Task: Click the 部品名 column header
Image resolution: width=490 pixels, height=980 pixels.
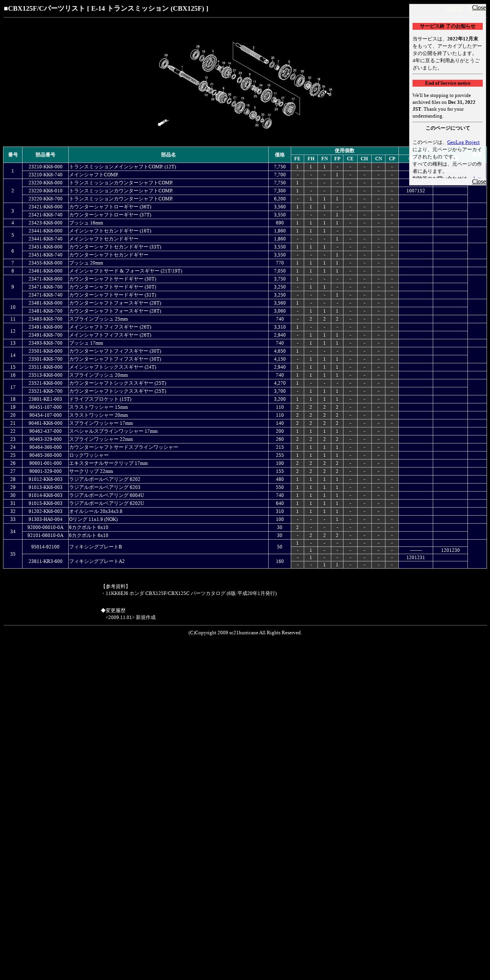Action: coord(168,155)
